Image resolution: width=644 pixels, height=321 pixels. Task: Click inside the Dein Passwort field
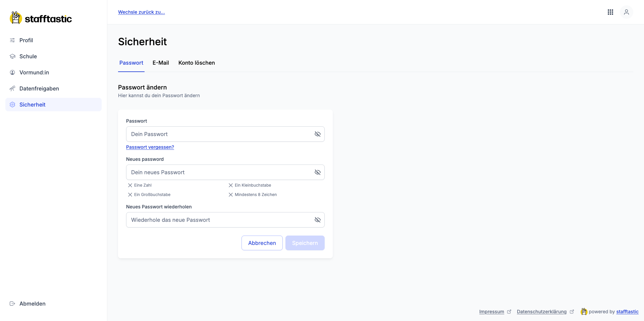(218, 134)
